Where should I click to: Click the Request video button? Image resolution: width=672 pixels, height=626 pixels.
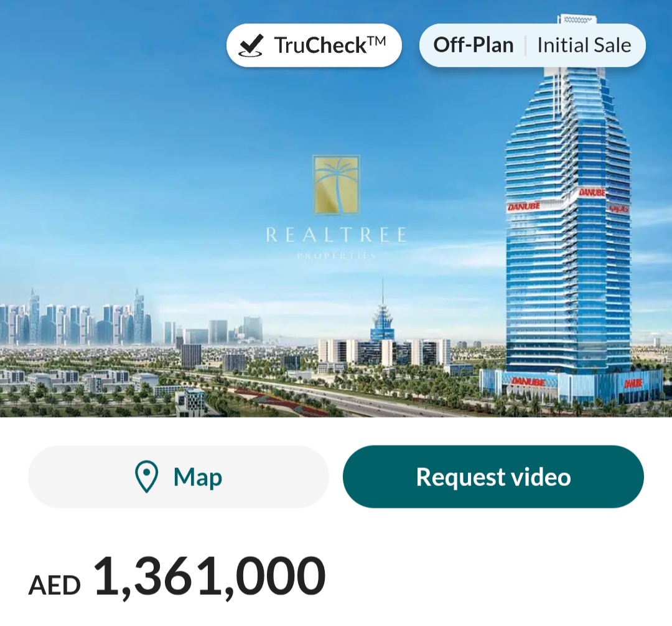(493, 477)
